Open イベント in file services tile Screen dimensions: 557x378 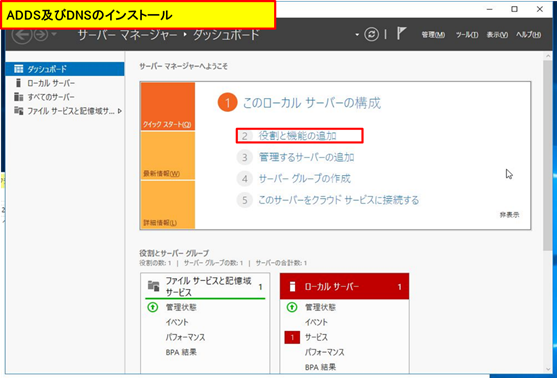[177, 322]
